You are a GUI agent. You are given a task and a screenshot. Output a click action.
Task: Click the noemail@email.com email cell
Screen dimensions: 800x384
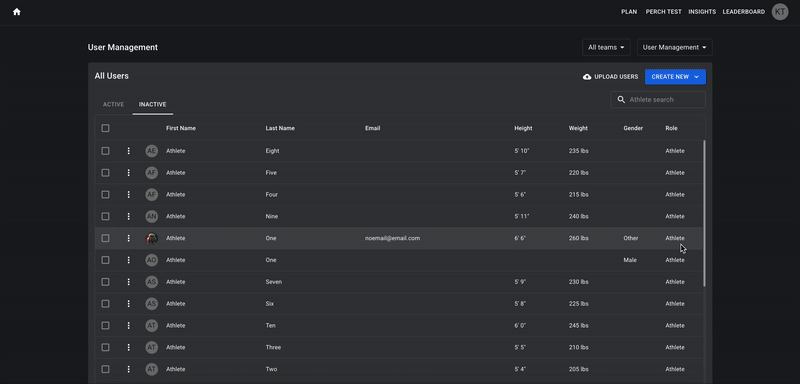point(392,238)
